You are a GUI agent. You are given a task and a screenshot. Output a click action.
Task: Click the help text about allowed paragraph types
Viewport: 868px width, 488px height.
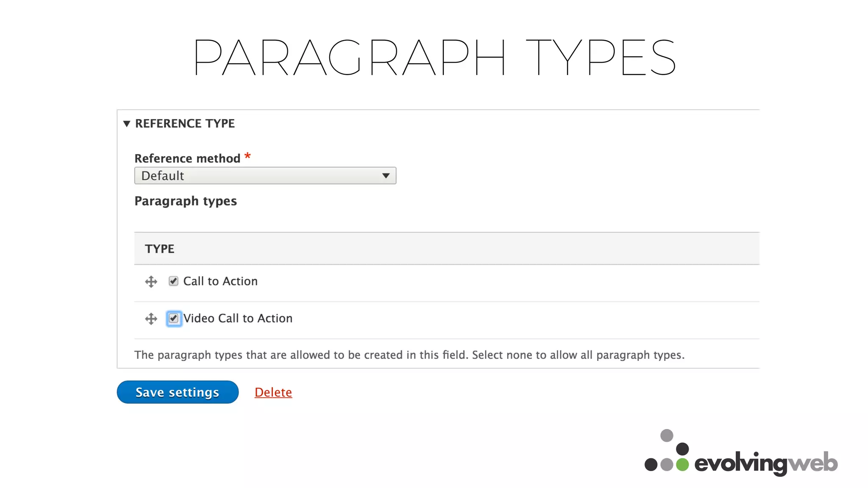[x=409, y=355]
